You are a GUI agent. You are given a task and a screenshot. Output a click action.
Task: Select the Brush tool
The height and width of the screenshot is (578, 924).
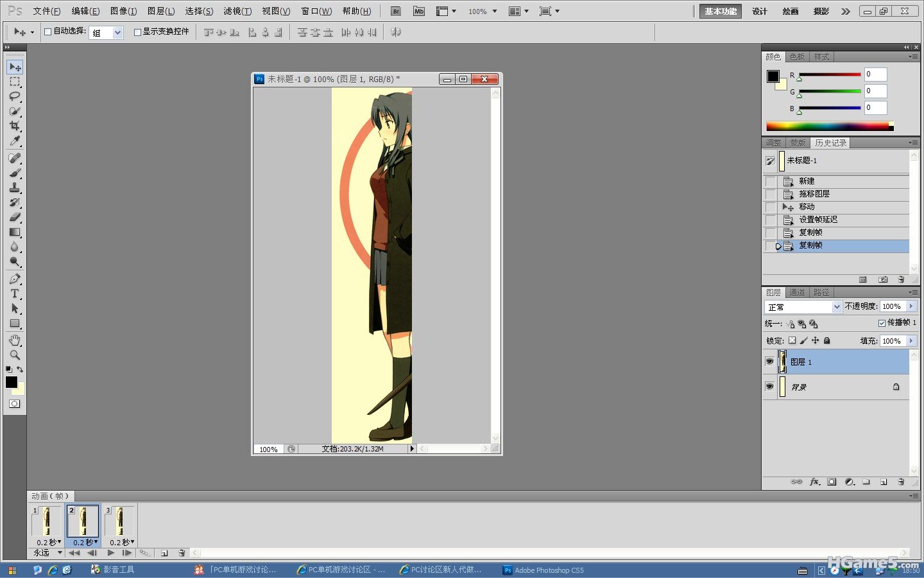tap(15, 173)
